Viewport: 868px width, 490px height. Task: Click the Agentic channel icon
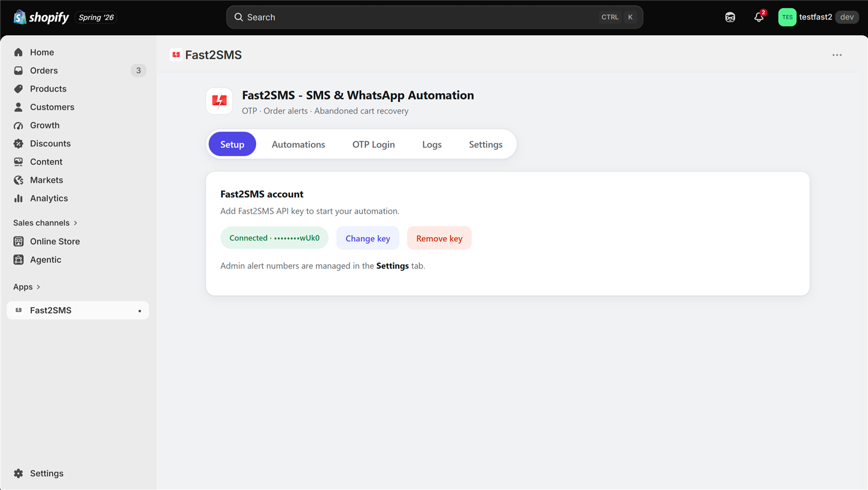point(18,259)
